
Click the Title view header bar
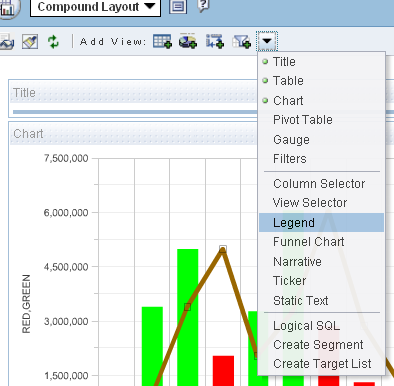(134, 92)
